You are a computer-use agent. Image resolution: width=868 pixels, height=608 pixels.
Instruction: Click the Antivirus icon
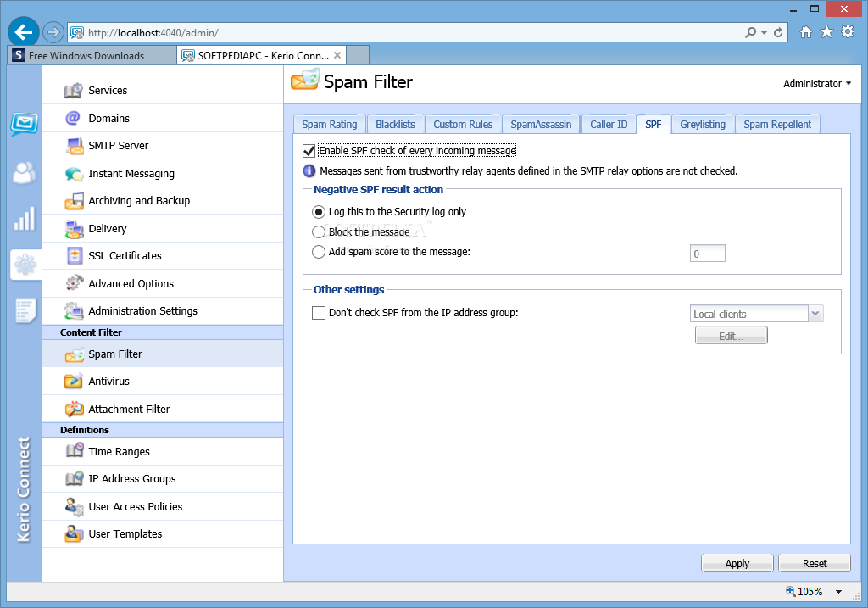pos(74,381)
